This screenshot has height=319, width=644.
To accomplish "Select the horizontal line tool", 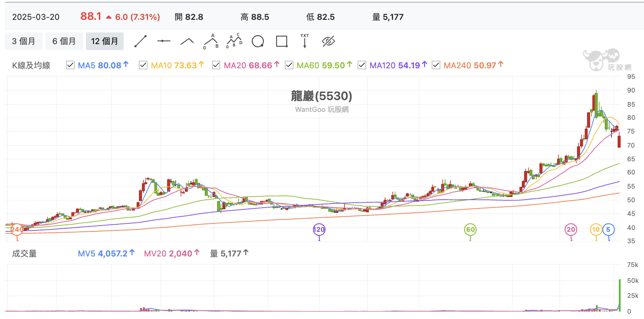I will (x=164, y=41).
